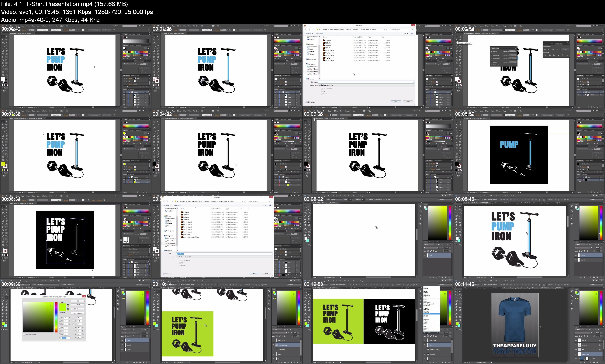In 00:02:54 frame, switch to Align tab
This screenshot has width=605, height=364.
coord(552,44)
